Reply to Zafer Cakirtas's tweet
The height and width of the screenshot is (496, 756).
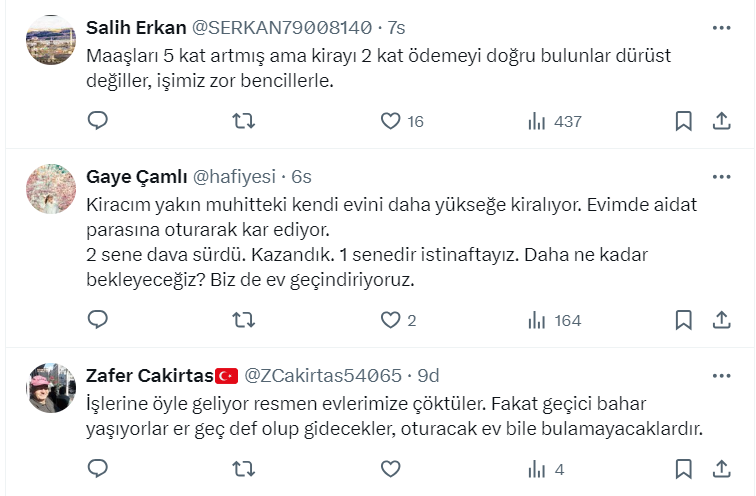(x=98, y=468)
